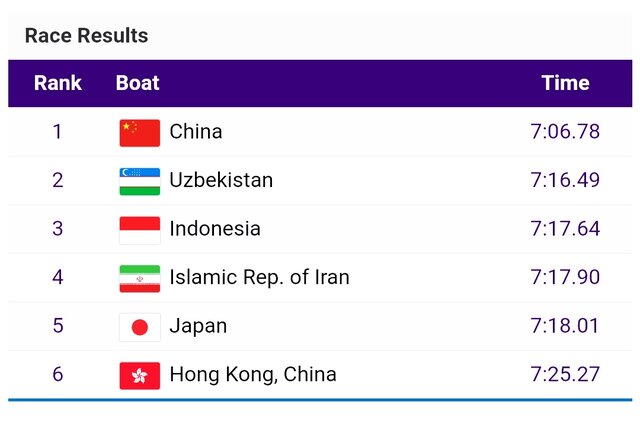Image resolution: width=640 pixels, height=434 pixels.
Task: Sort by the Boat column header
Action: pos(137,83)
